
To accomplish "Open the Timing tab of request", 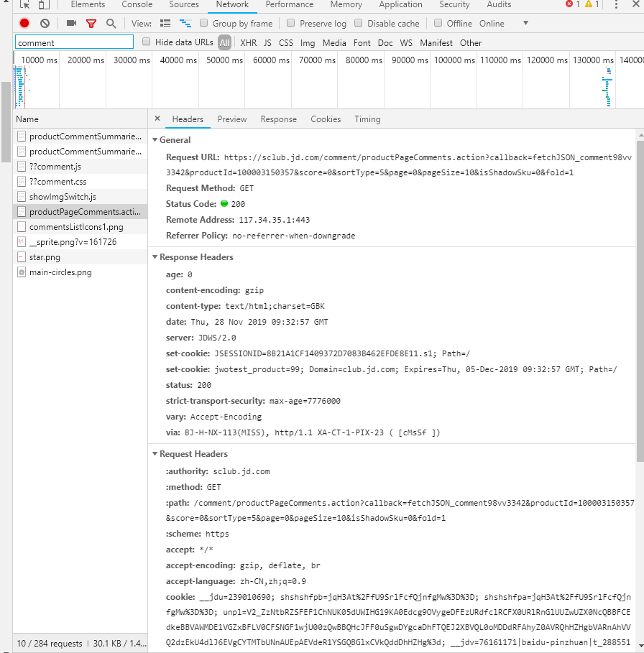I will (x=367, y=119).
